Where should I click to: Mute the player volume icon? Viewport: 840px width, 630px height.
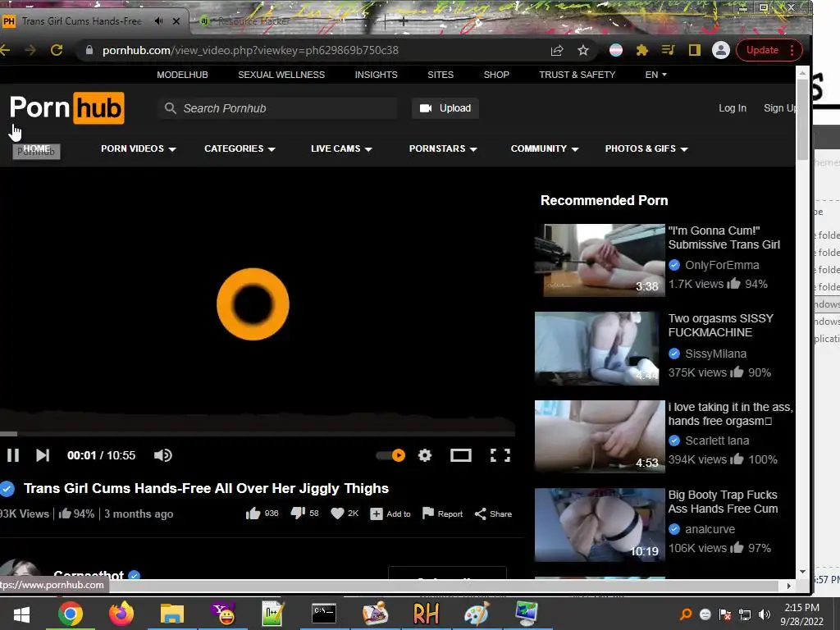point(163,455)
